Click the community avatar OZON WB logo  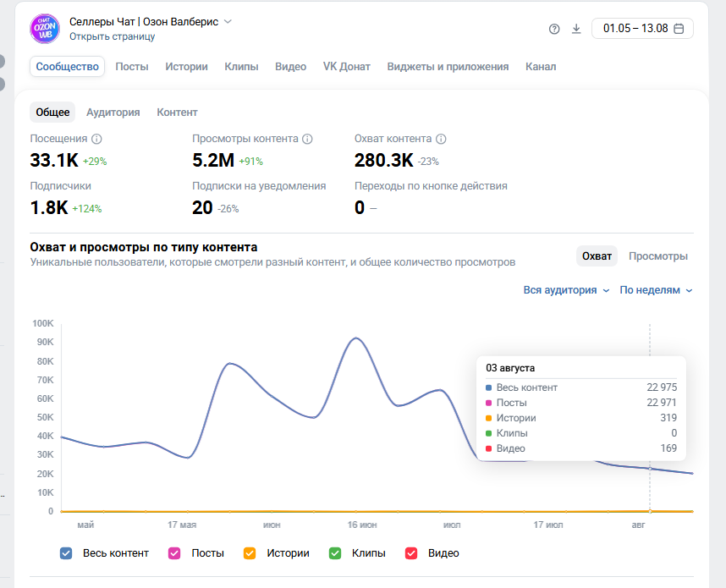coord(45,29)
